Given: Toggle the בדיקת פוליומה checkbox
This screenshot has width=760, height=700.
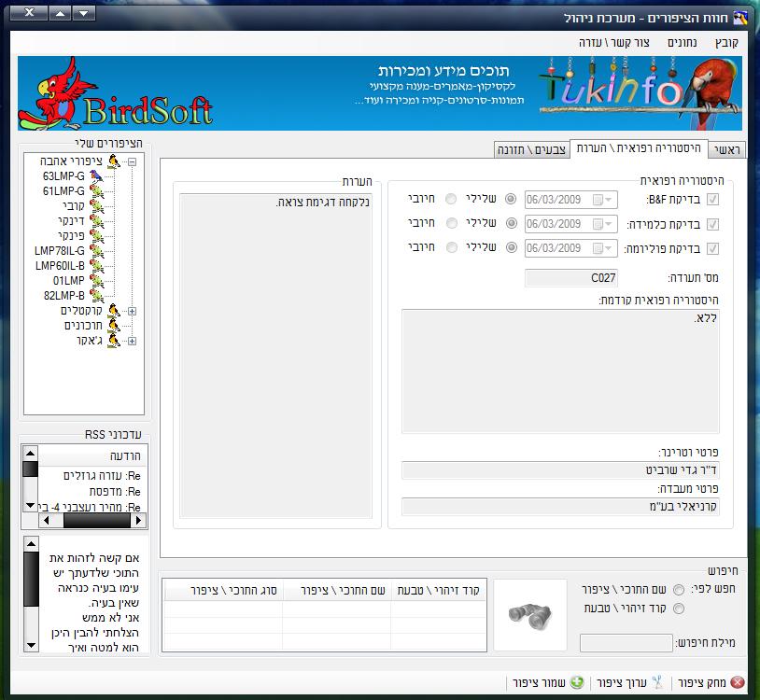Looking at the screenshot, I should tap(713, 248).
